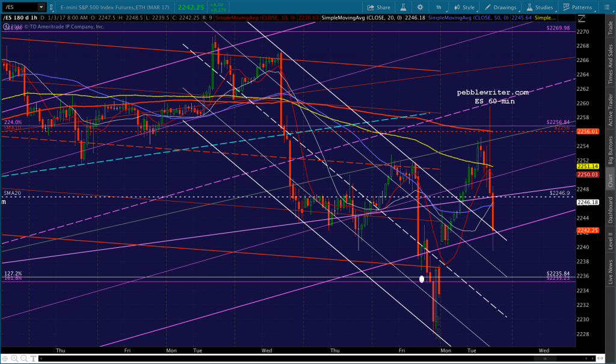The width and height of the screenshot is (616, 364).
Task: Click the zoom in magnifier icon
Action: (14, 359)
